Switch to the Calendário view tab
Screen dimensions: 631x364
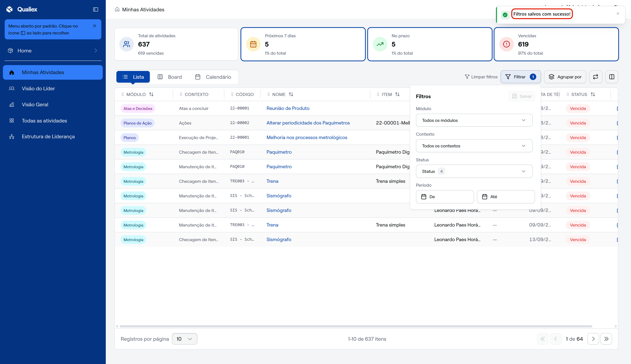tap(213, 77)
